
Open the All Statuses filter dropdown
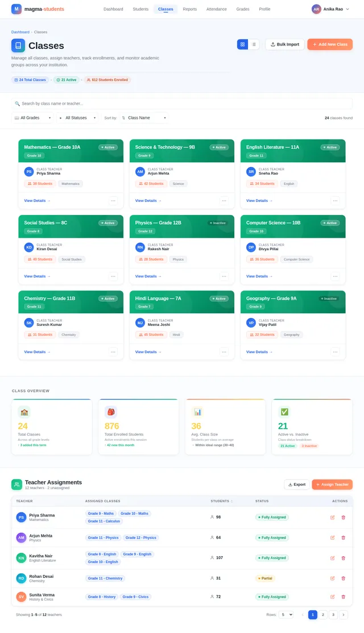click(x=77, y=118)
